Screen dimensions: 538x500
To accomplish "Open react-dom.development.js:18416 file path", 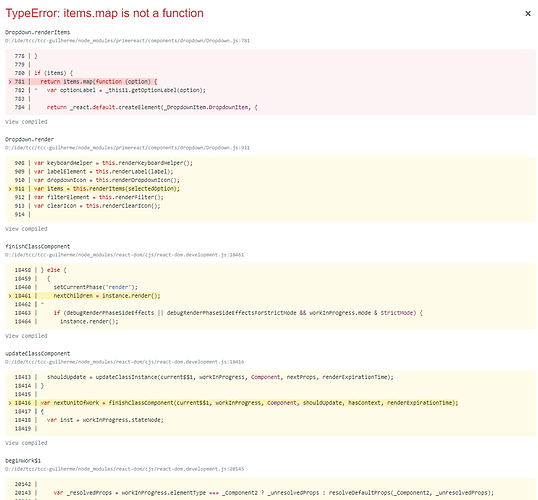I will (125, 362).
